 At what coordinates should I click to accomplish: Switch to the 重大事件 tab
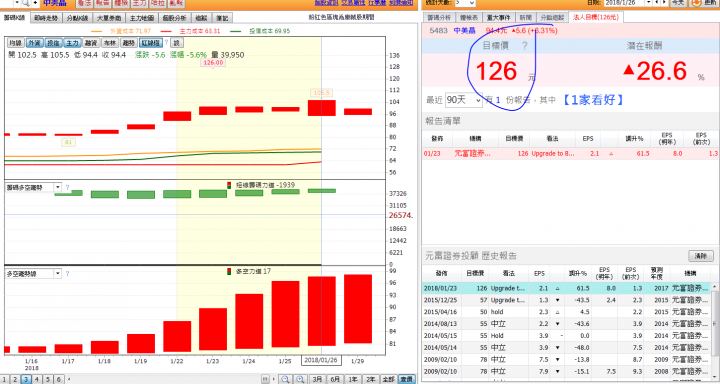pos(499,17)
